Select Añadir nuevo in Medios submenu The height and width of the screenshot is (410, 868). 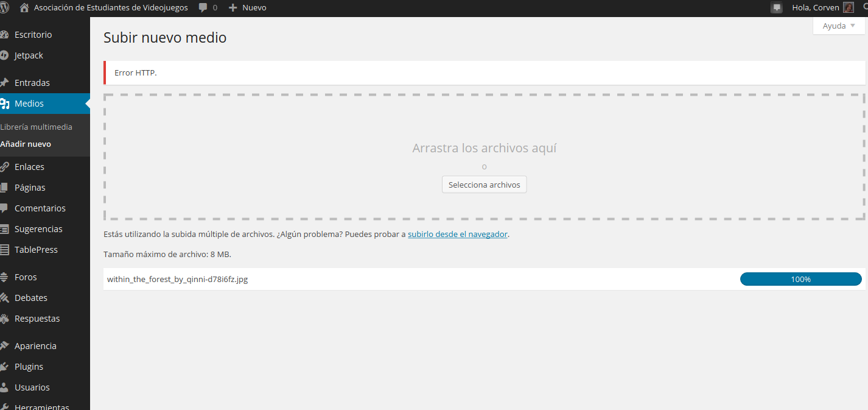[x=26, y=144]
